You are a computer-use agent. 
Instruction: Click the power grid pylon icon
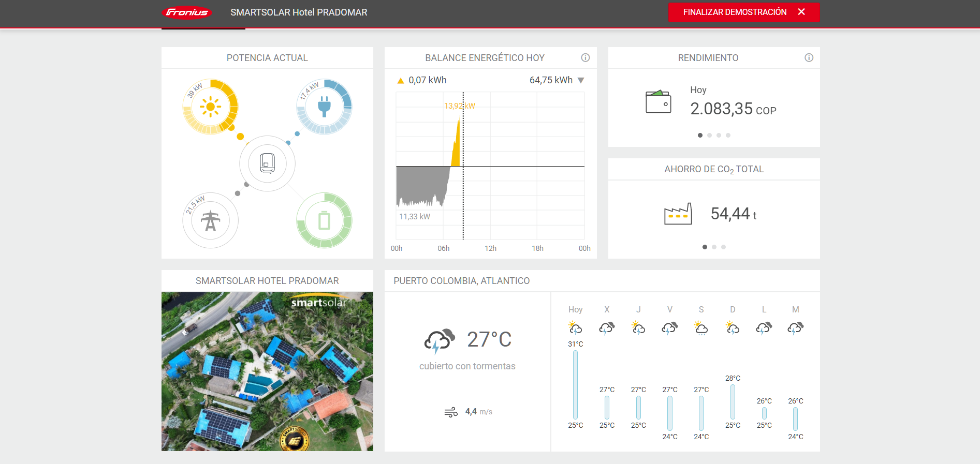coord(210,221)
